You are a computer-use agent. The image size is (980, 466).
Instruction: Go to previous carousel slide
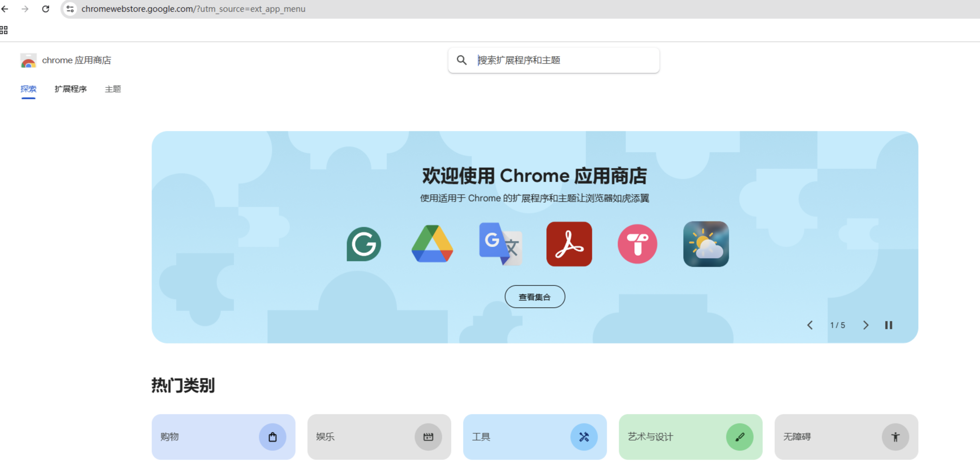[x=810, y=325]
